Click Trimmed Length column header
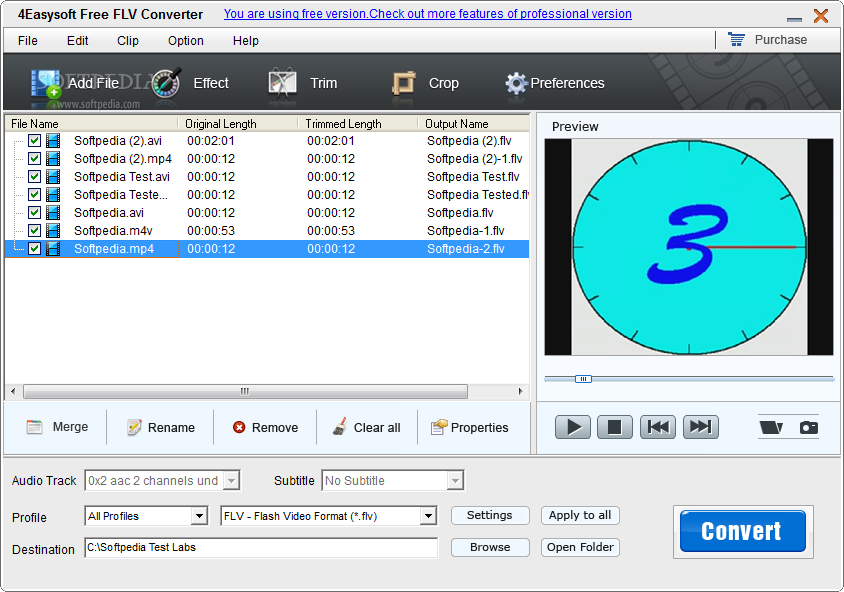Image resolution: width=844 pixels, height=592 pixels. pos(357,124)
